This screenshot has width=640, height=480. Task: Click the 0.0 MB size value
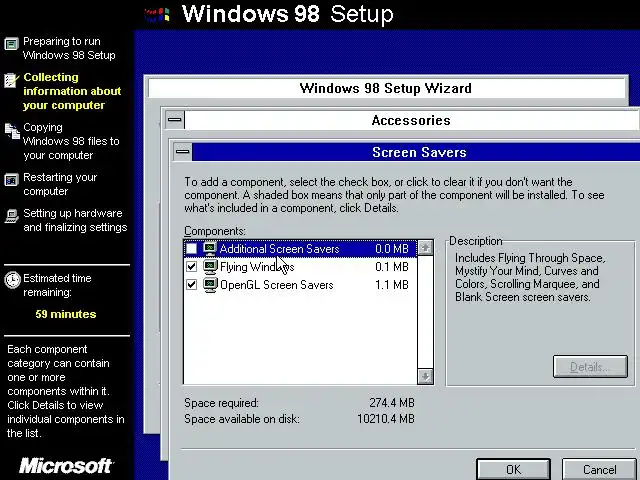392,249
